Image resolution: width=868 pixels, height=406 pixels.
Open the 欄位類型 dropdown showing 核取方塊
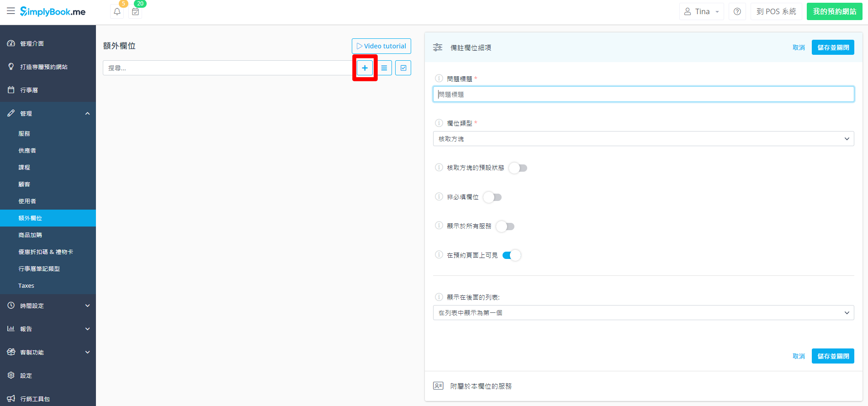[x=643, y=139]
